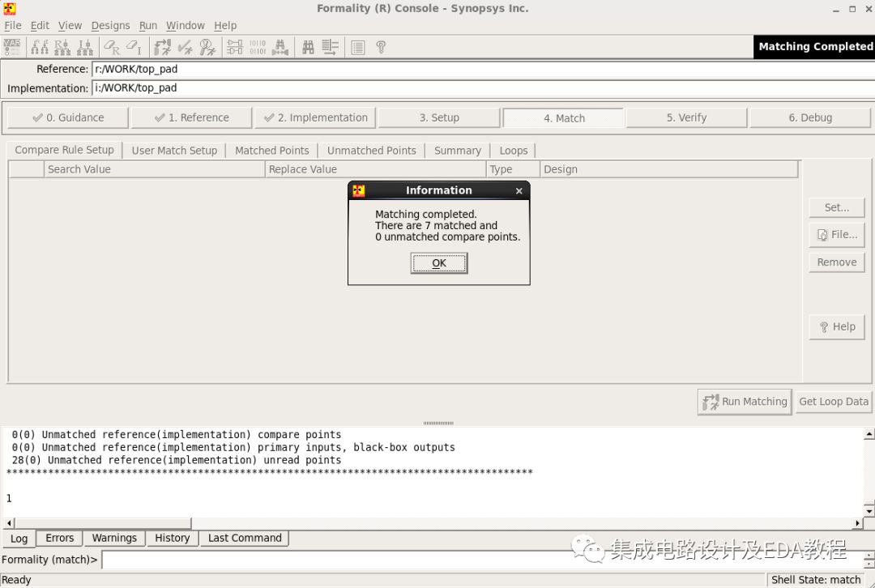This screenshot has width=875, height=588.
Task: Select the 5. Verify flow stage
Action: point(685,117)
